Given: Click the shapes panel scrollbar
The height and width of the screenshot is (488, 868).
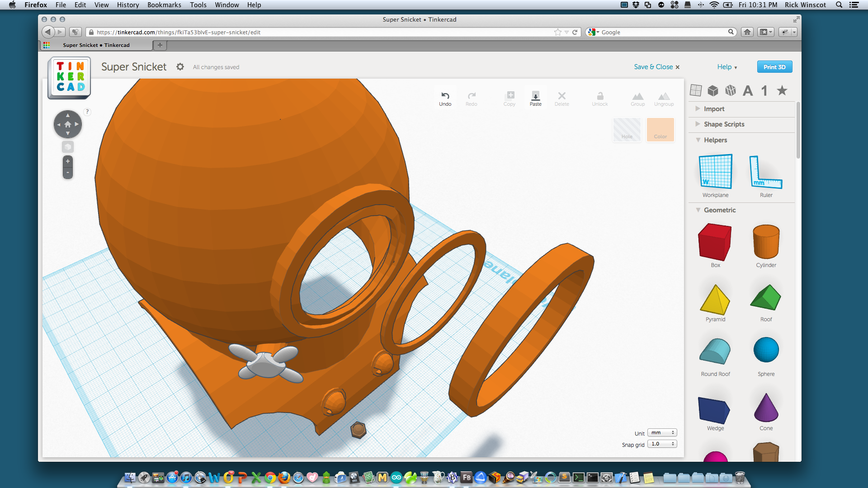Looking at the screenshot, I should (798, 130).
